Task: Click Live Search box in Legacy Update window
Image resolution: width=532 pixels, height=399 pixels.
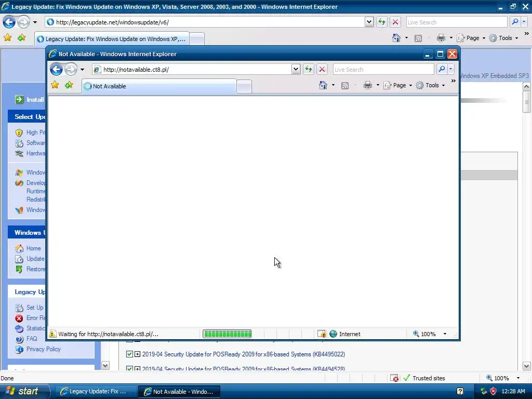Action: 457,22
